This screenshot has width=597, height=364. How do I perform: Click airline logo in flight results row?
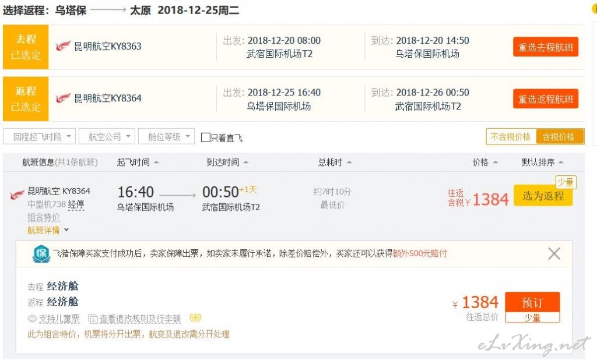coord(17,195)
